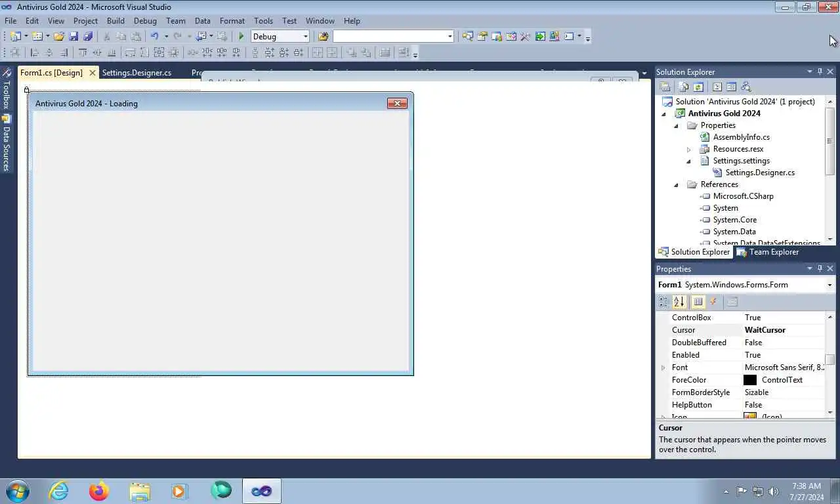The image size is (840, 504).
Task: Show the Properties list button in Properties panel
Action: coord(698,302)
